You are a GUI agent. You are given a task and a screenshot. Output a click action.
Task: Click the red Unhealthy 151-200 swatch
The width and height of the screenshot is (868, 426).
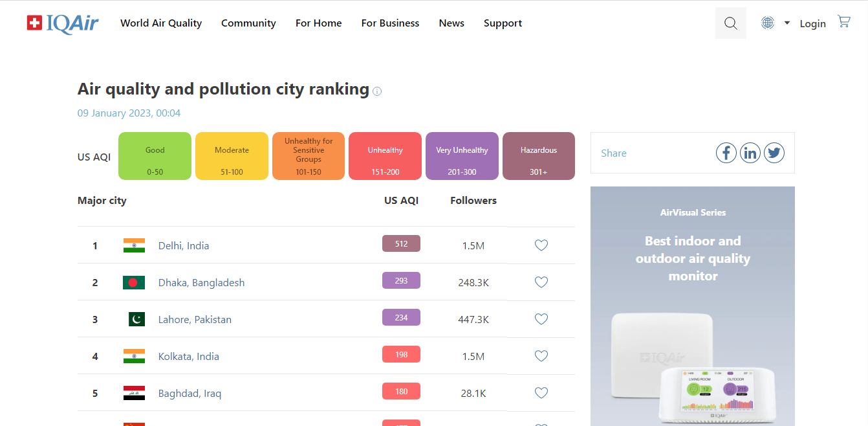click(385, 156)
